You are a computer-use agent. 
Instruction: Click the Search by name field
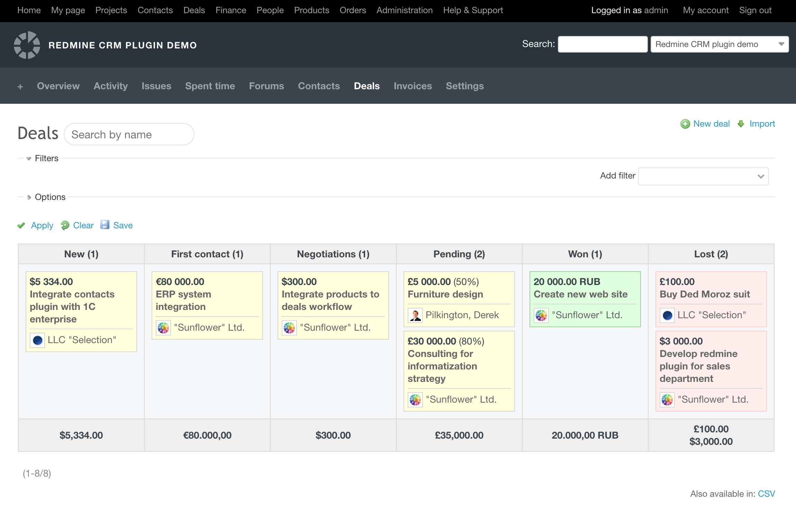pos(129,135)
